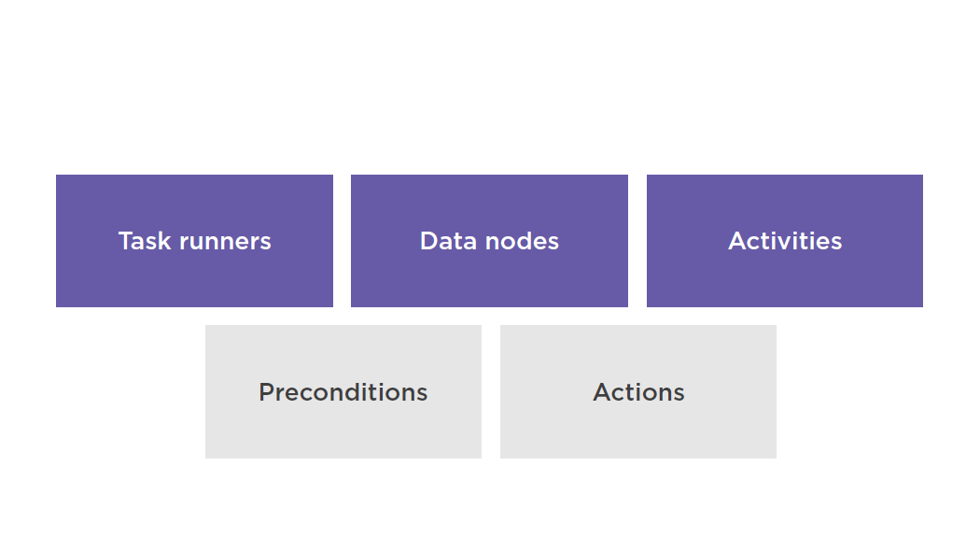The image size is (980, 551).
Task: Click the "Preconditions" text label
Action: (343, 393)
